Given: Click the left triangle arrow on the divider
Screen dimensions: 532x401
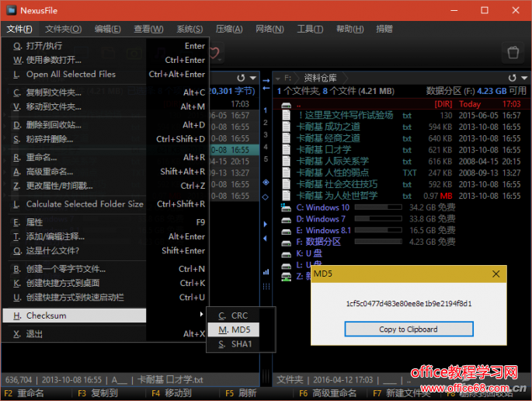Looking at the screenshot, I should point(266,239).
